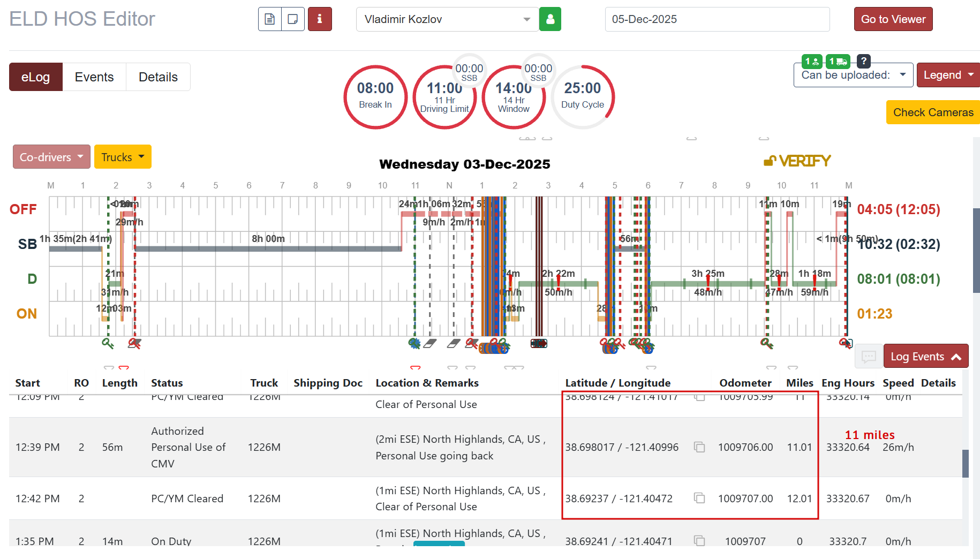The image size is (980, 559).
Task: Open the Vladimir Kozlov driver dropdown
Action: (x=447, y=19)
